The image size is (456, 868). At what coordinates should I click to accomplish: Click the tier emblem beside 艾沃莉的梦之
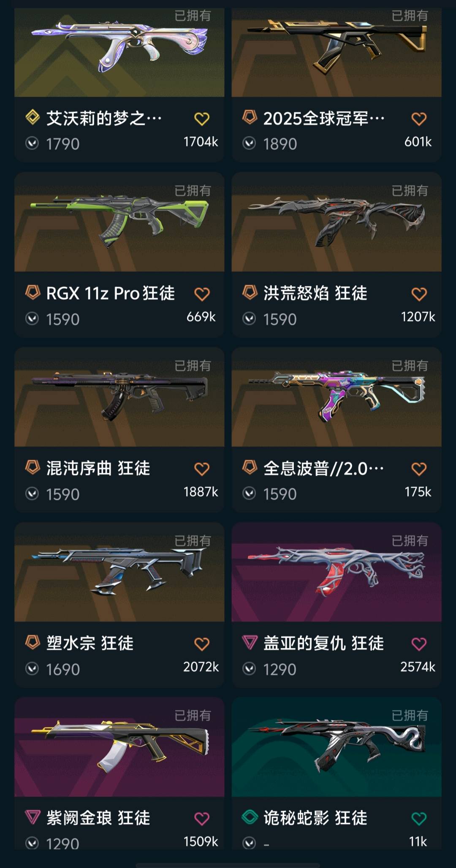(33, 117)
